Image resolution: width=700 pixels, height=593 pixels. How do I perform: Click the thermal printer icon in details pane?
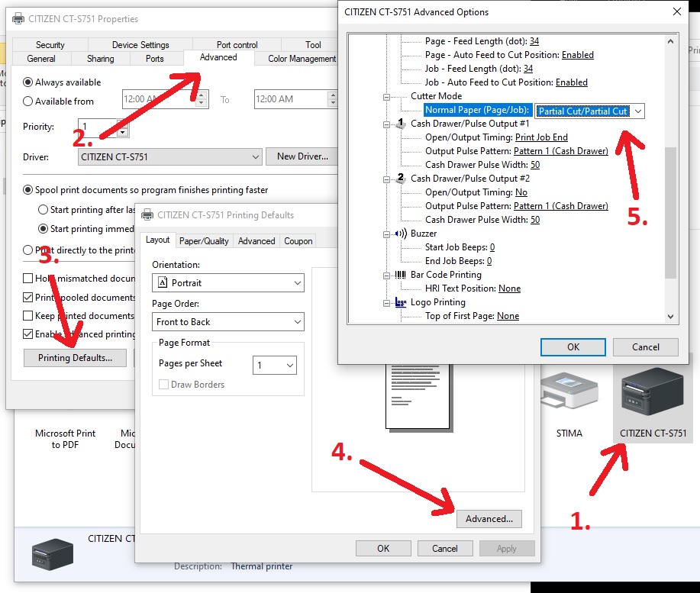click(x=53, y=554)
